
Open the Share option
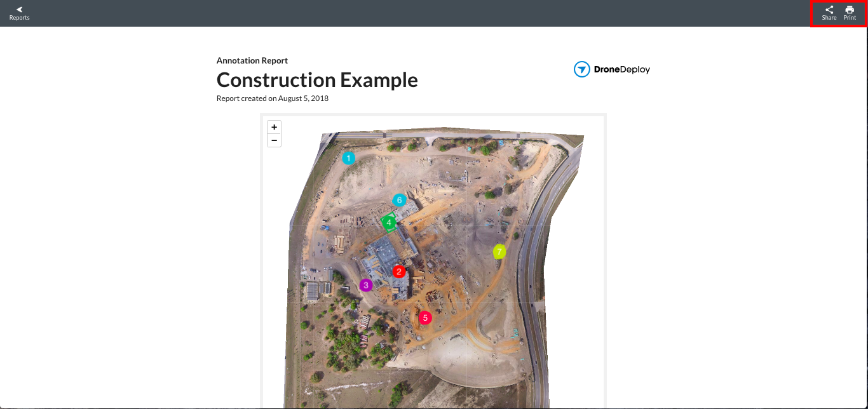click(x=829, y=13)
